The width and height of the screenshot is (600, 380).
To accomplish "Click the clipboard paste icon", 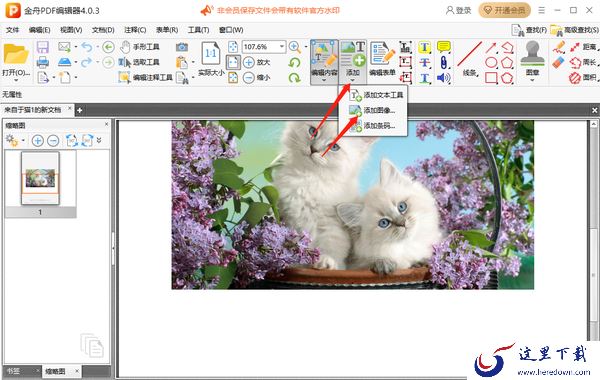I will [182, 62].
